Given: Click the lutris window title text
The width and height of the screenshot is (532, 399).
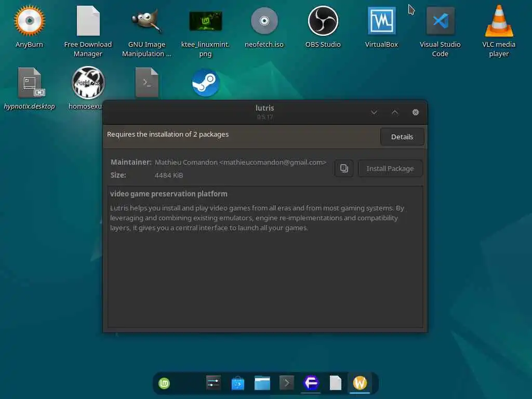Looking at the screenshot, I should [x=264, y=108].
